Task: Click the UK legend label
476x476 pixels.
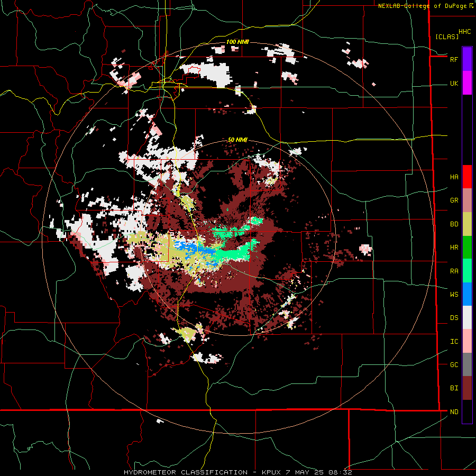Action: point(454,83)
